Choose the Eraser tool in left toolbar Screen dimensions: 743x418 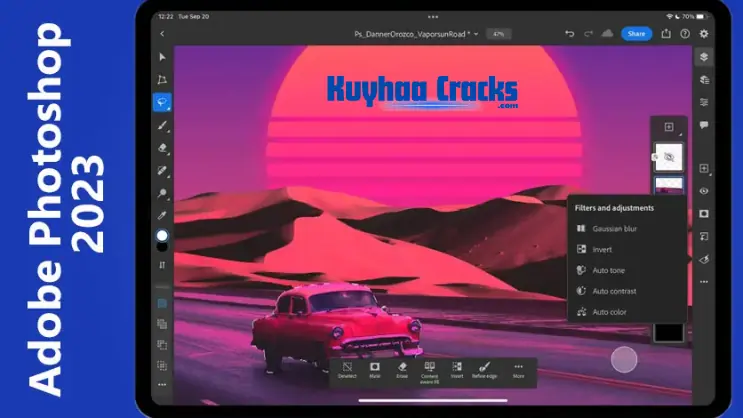click(x=162, y=147)
